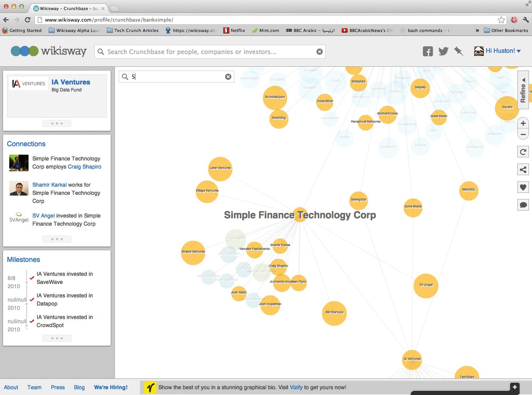This screenshot has width=532, height=395.
Task: Select the StumbleUpon node
Action: 275,97
